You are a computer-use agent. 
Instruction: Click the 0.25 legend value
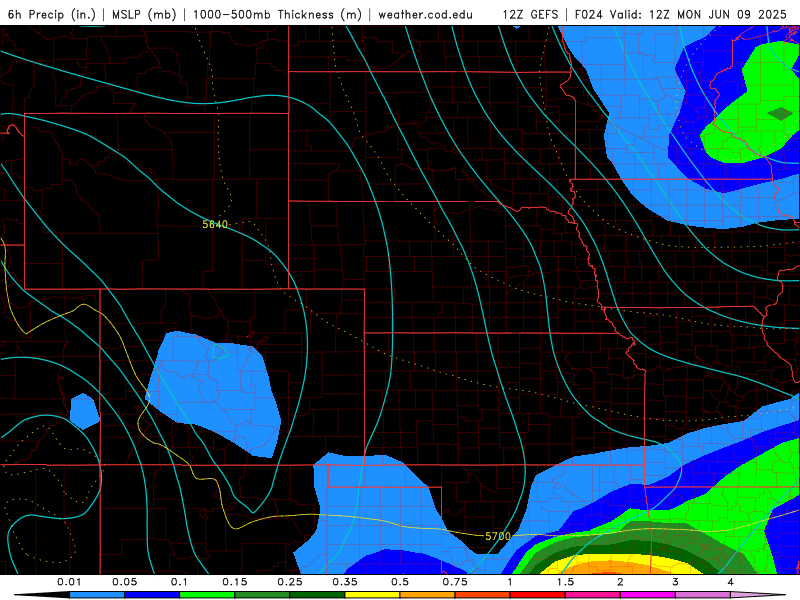(x=290, y=582)
